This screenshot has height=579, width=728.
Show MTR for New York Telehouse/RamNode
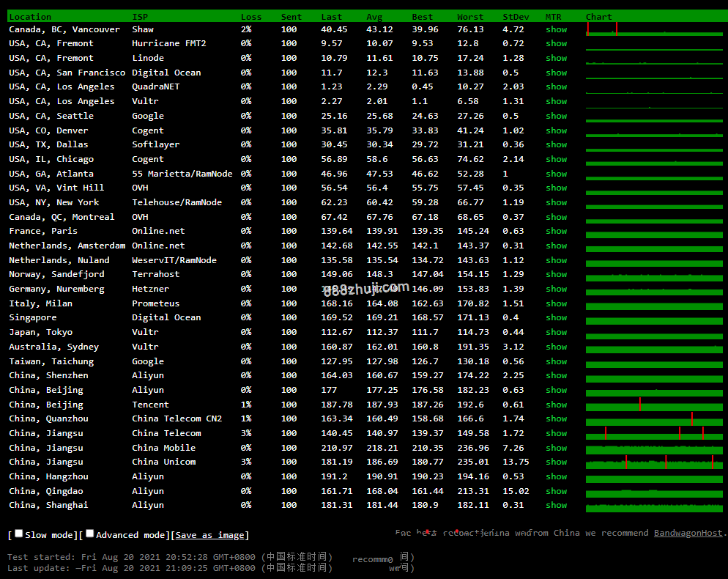[x=556, y=202]
